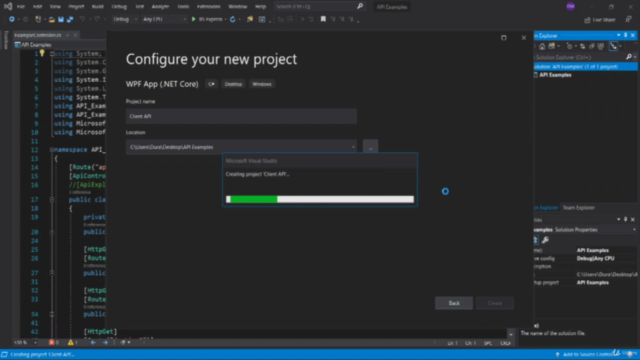Click the Windows tag in dialog

coord(262,84)
